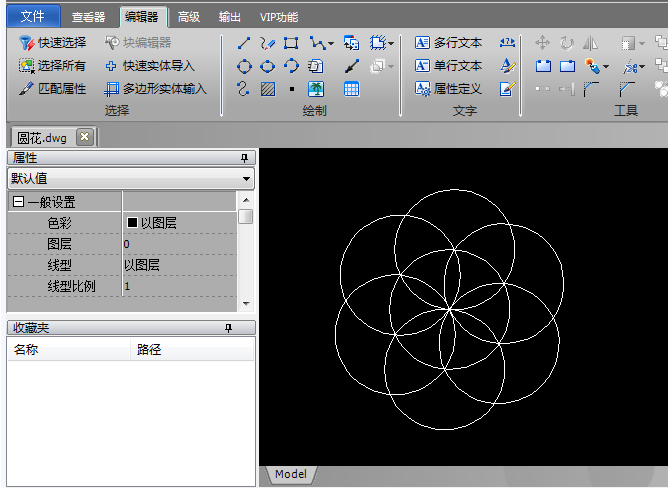Click the text style brush icon
The width and height of the screenshot is (668, 488).
point(507,66)
